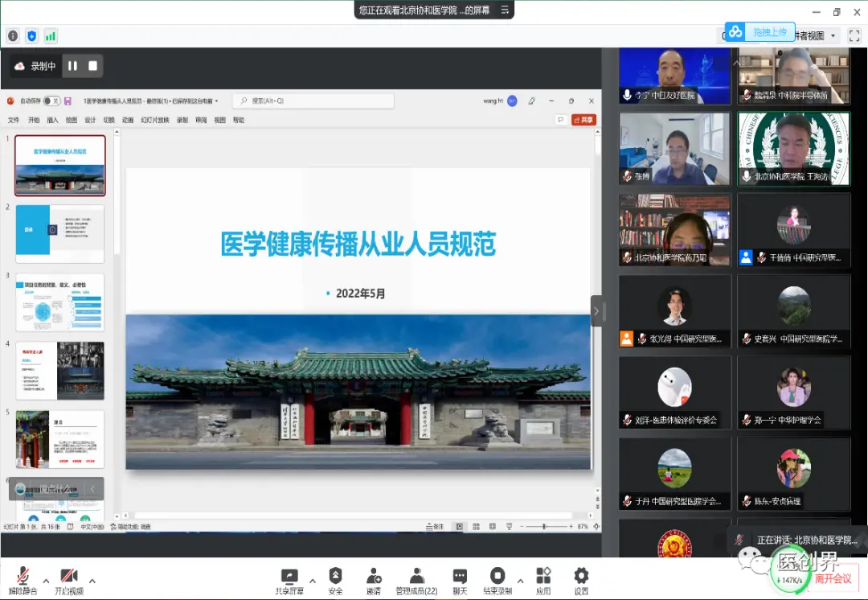Select 郑一宁 中华护理学会 participant tile
Image resolution: width=868 pixels, height=600 pixels.
pos(794,392)
